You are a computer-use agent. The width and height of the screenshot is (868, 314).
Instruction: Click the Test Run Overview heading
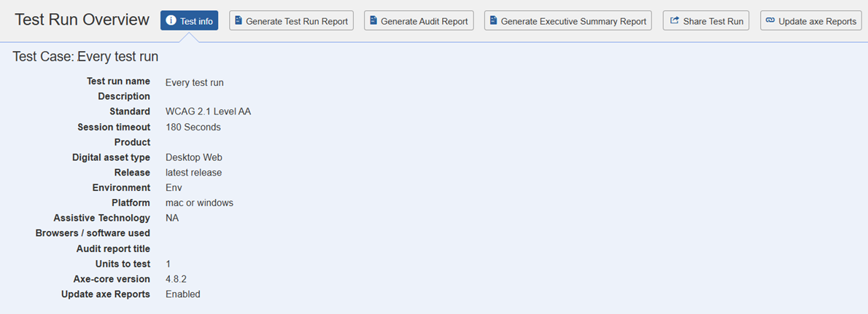tap(82, 20)
